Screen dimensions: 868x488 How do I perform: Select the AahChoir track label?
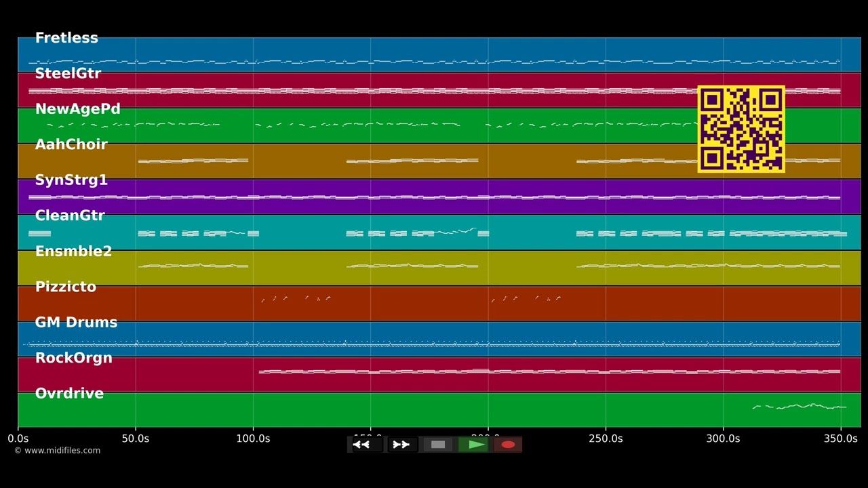[71, 144]
